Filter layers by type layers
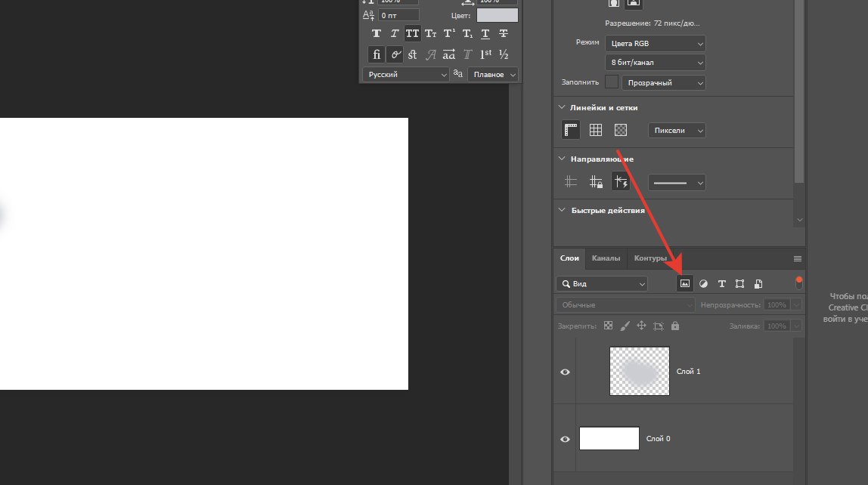 722,284
